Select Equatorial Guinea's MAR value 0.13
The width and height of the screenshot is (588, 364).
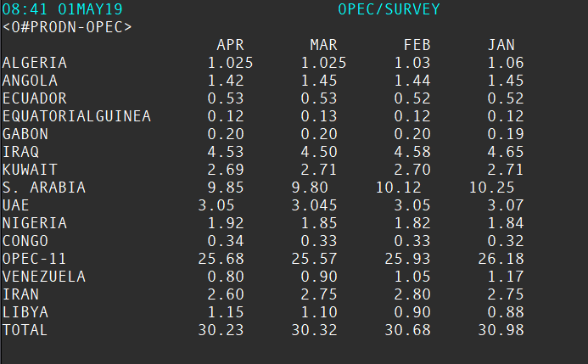pyautogui.click(x=319, y=116)
